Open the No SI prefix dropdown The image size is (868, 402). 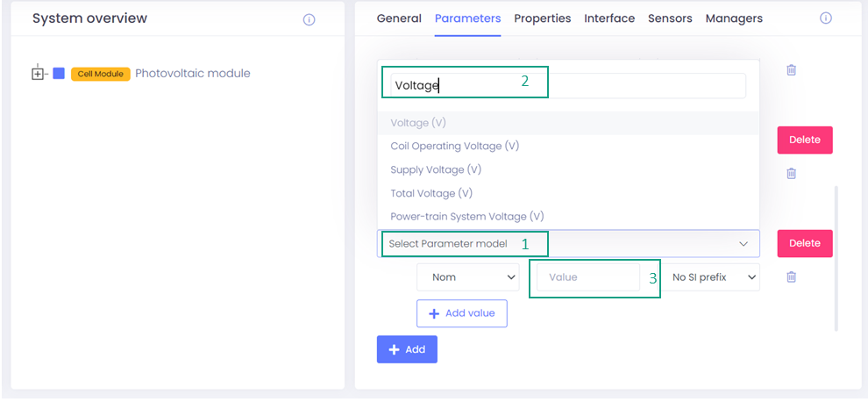tap(709, 277)
